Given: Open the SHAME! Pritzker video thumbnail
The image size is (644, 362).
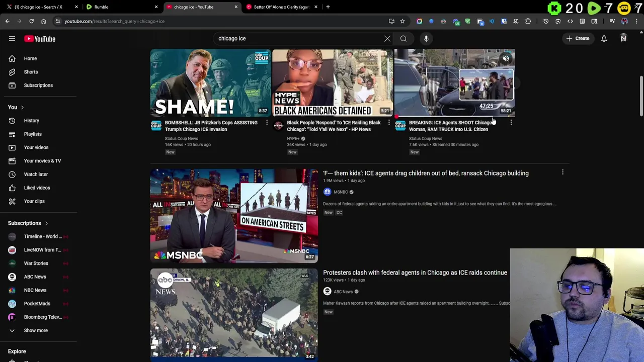Looking at the screenshot, I should [x=210, y=83].
